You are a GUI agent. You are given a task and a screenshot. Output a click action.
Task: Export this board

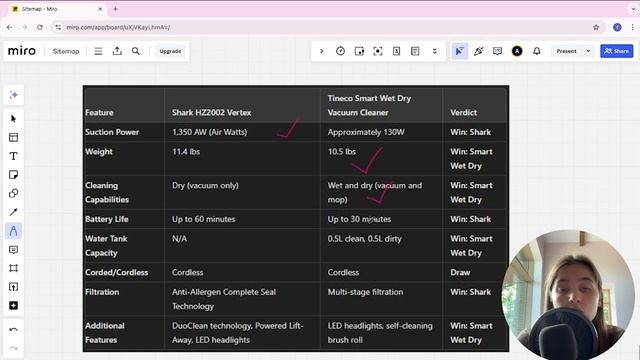click(117, 51)
